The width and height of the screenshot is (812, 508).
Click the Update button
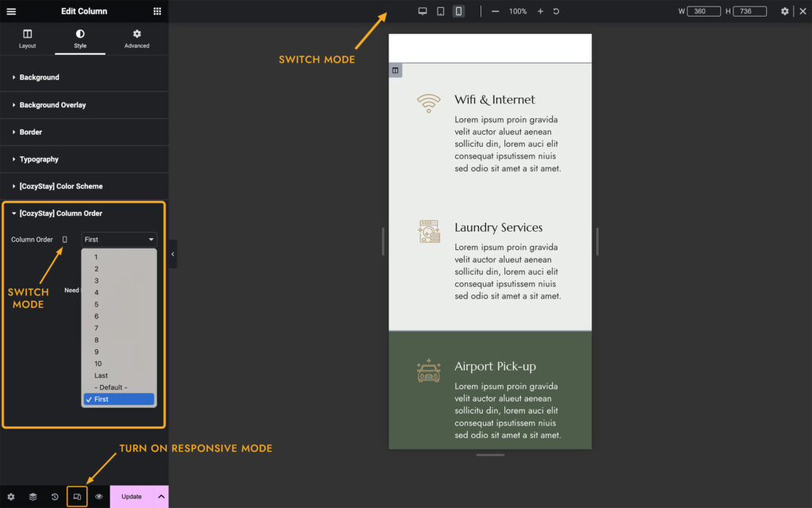pyautogui.click(x=132, y=496)
